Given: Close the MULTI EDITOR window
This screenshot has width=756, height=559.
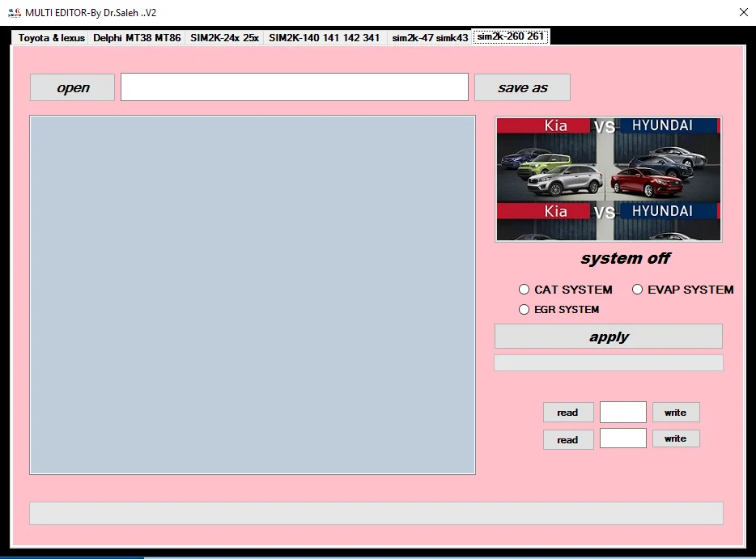Looking at the screenshot, I should pyautogui.click(x=744, y=12).
